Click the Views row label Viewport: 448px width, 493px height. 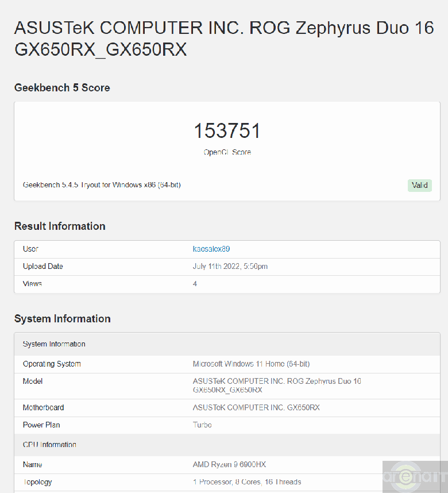32,284
